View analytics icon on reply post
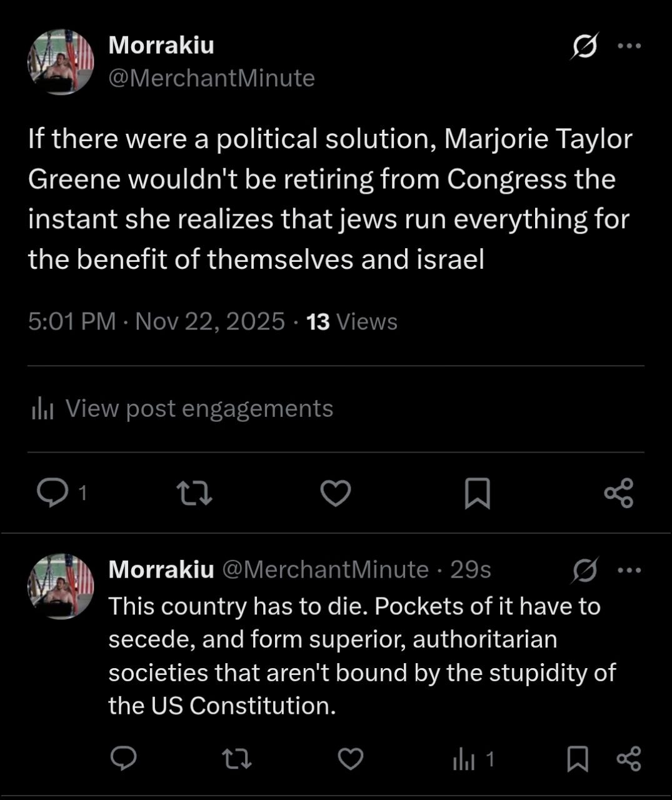 [464, 760]
